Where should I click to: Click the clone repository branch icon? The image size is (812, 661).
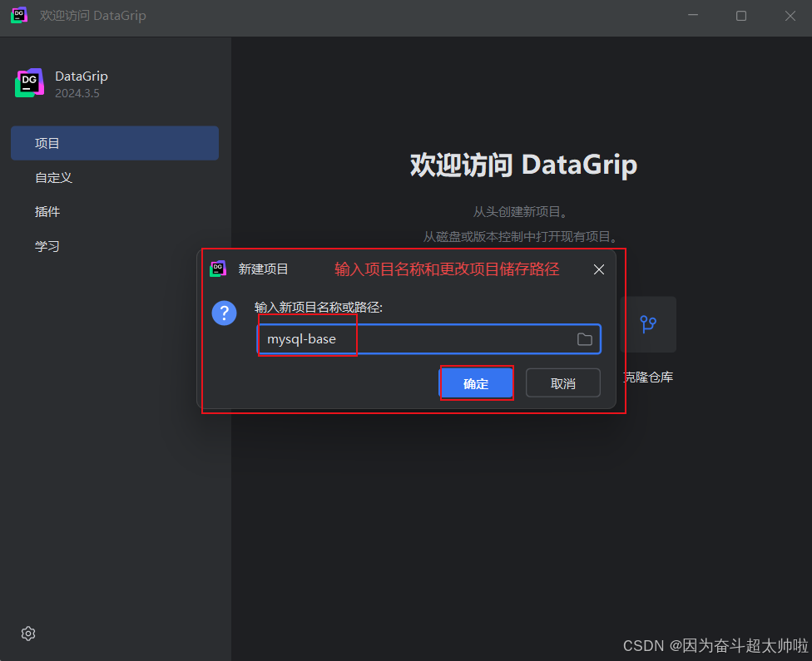[648, 324]
